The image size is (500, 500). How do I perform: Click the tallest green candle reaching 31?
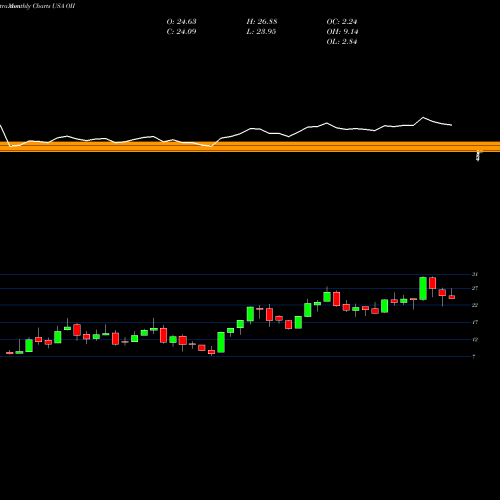coord(423,288)
